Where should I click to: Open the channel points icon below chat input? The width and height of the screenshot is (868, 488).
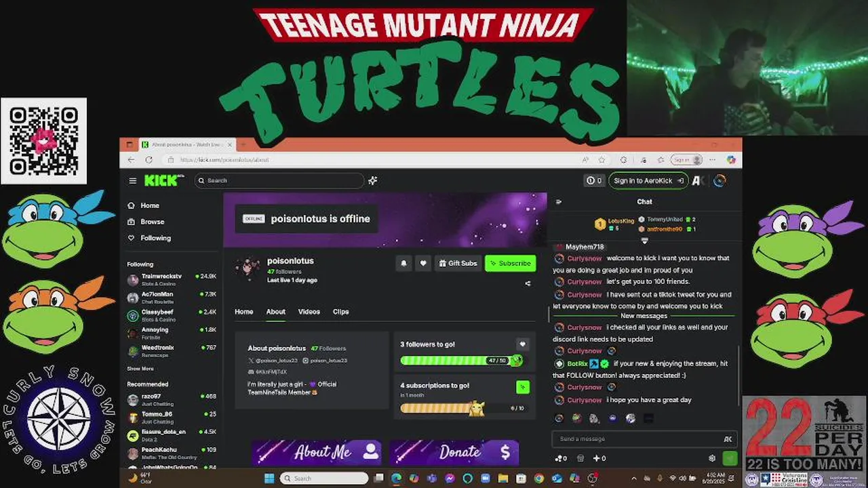click(x=561, y=458)
